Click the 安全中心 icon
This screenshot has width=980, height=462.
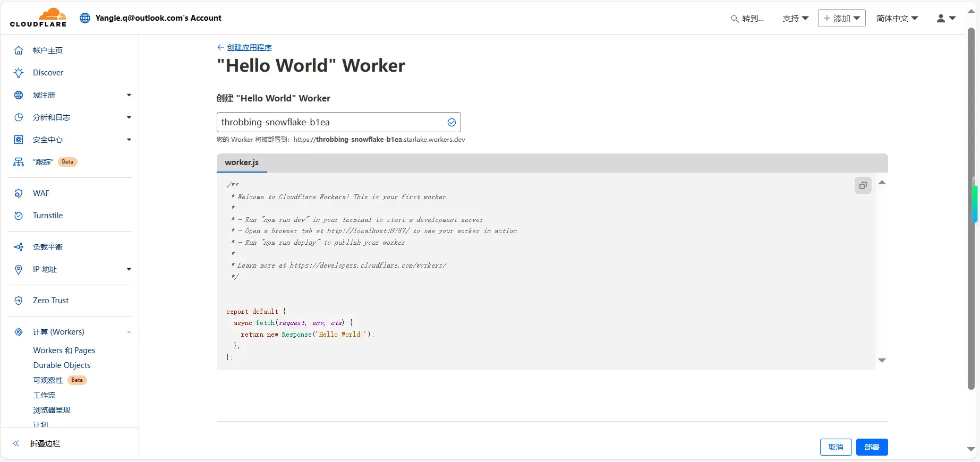coord(19,140)
